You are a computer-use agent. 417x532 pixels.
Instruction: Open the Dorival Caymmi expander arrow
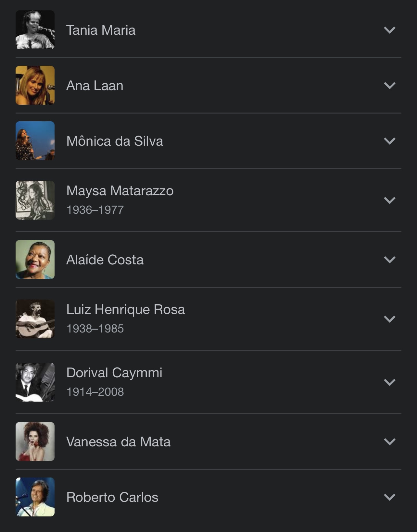coord(389,382)
